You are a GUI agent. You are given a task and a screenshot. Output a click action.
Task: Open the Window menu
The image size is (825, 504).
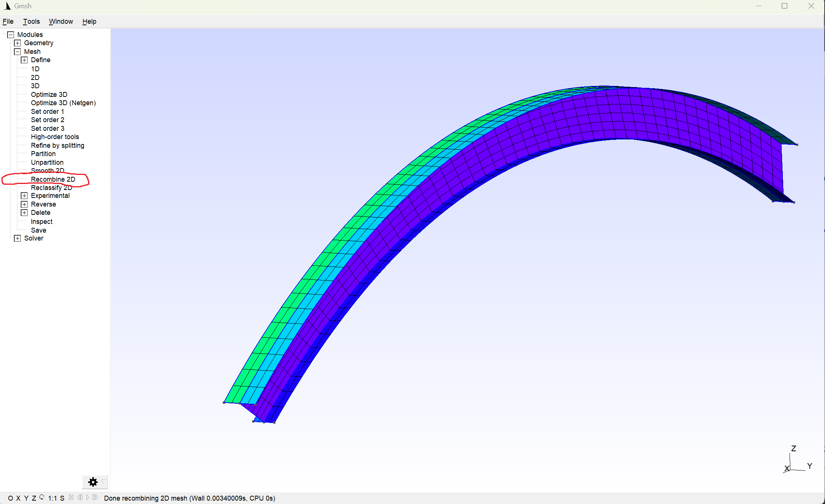(x=61, y=21)
